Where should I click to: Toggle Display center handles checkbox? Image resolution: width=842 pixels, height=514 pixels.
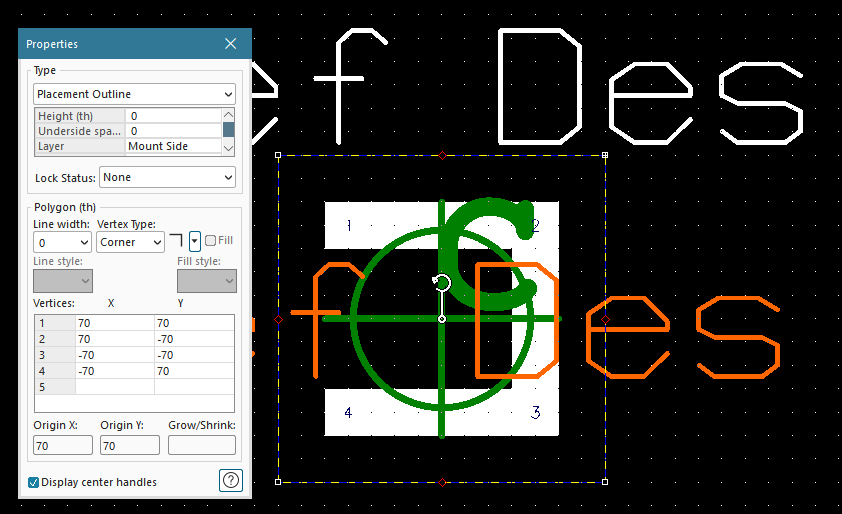pyautogui.click(x=34, y=482)
